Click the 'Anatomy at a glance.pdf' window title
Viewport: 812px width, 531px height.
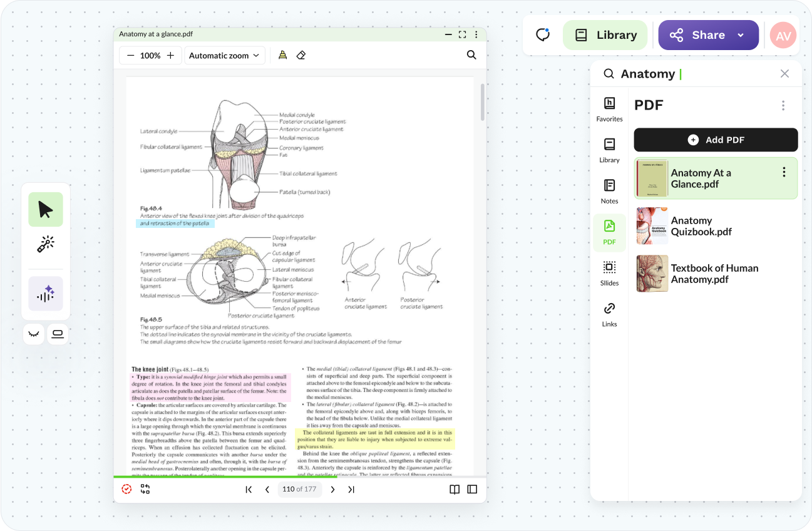coord(156,34)
